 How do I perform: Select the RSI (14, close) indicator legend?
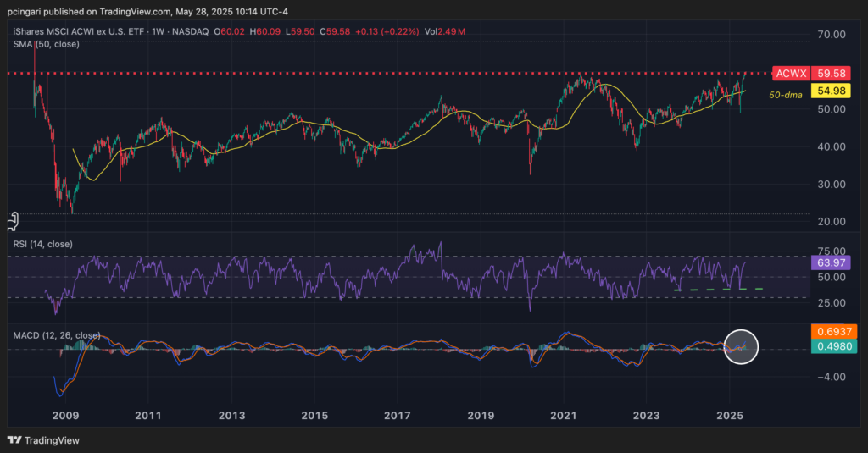(42, 244)
